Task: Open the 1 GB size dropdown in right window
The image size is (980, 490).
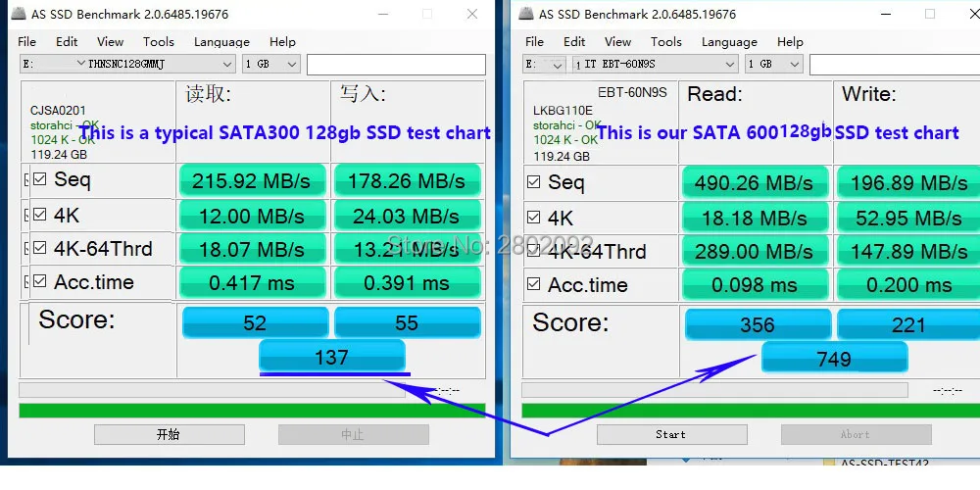Action: pyautogui.click(x=774, y=64)
